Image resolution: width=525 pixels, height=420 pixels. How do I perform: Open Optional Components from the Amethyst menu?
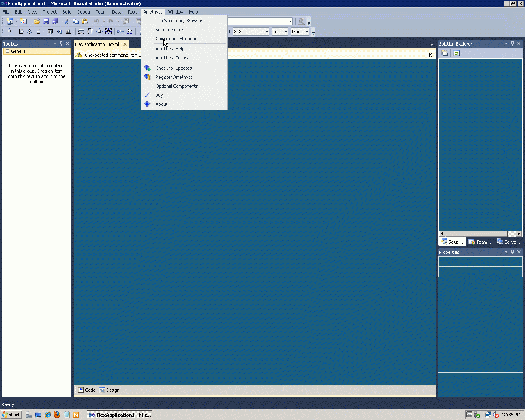[x=184, y=86]
